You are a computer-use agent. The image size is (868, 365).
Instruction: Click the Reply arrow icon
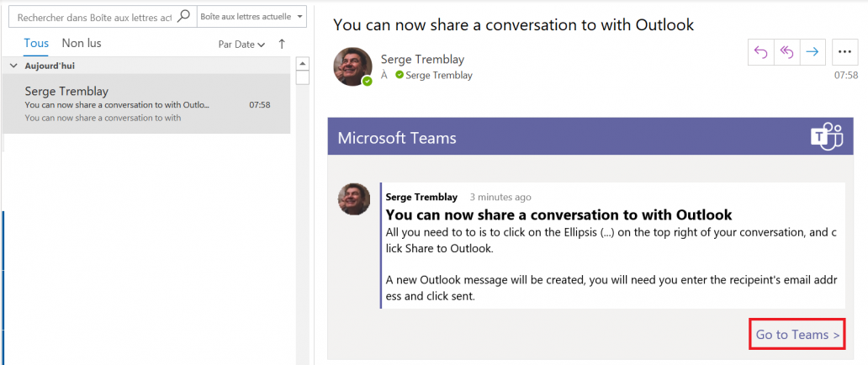(x=761, y=52)
